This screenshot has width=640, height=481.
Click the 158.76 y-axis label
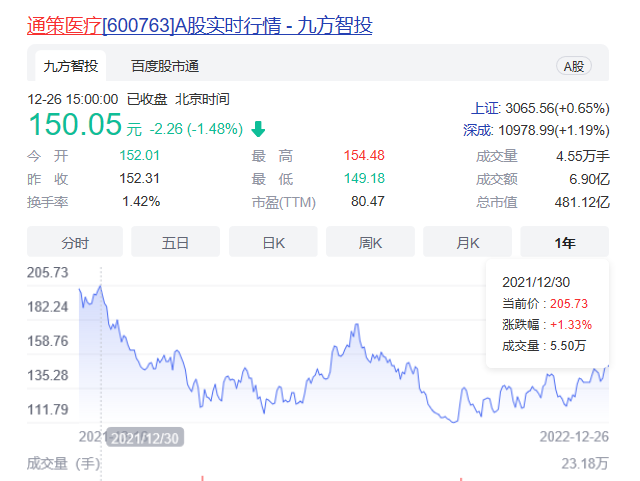48,341
